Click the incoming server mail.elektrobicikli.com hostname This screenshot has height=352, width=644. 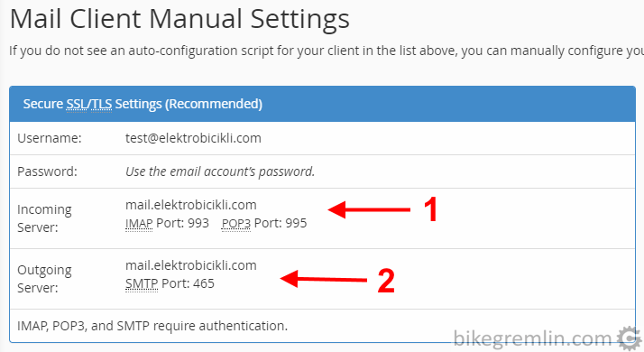coord(191,205)
